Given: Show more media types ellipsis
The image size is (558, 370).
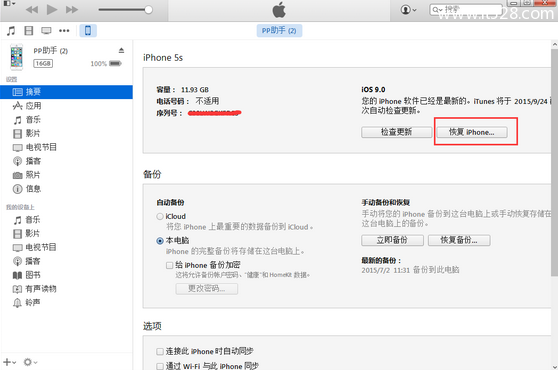Looking at the screenshot, I should pos(64,31).
